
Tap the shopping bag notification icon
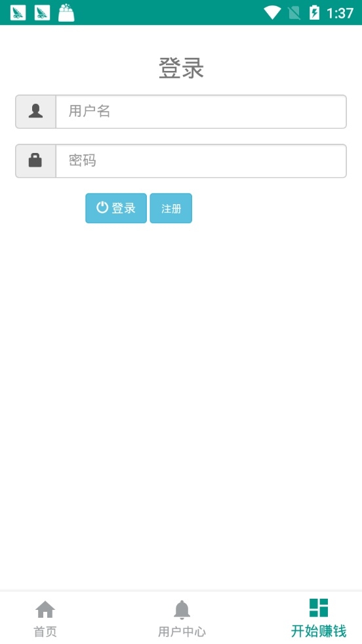pos(66,12)
